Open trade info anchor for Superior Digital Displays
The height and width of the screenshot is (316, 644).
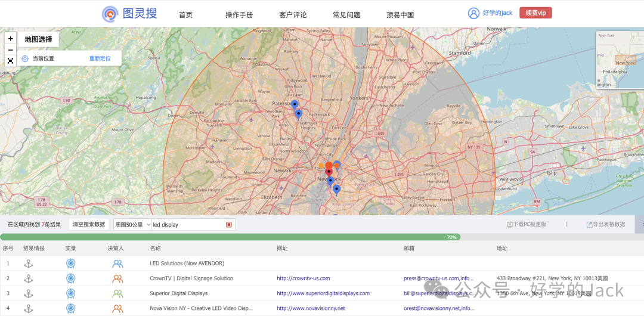click(x=29, y=294)
